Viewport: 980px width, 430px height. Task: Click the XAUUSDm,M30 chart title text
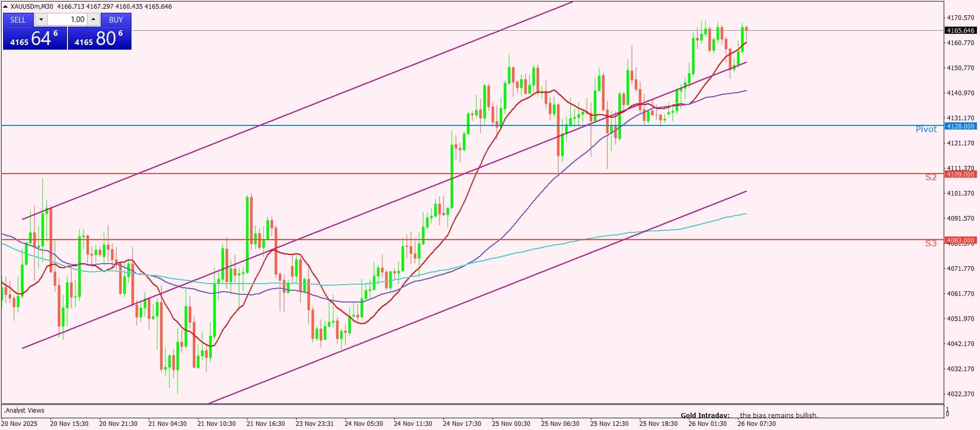point(32,7)
